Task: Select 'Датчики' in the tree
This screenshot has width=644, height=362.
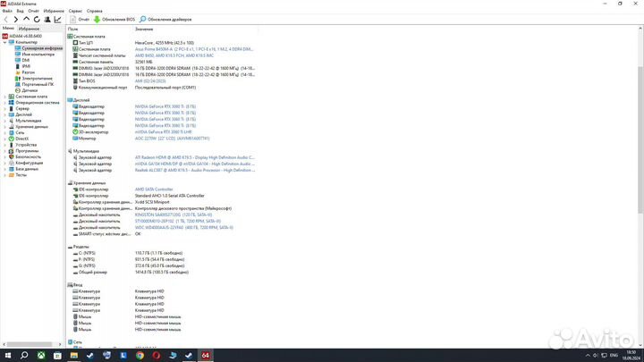Action: coord(30,90)
